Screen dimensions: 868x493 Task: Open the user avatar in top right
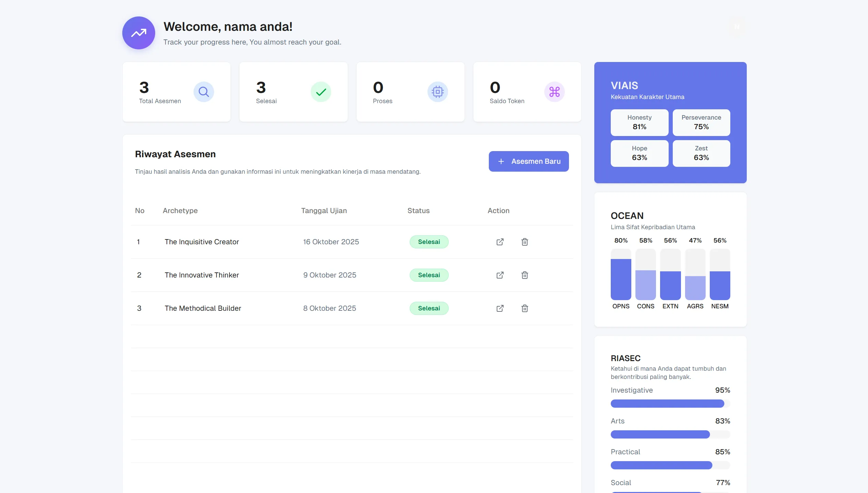point(736,27)
